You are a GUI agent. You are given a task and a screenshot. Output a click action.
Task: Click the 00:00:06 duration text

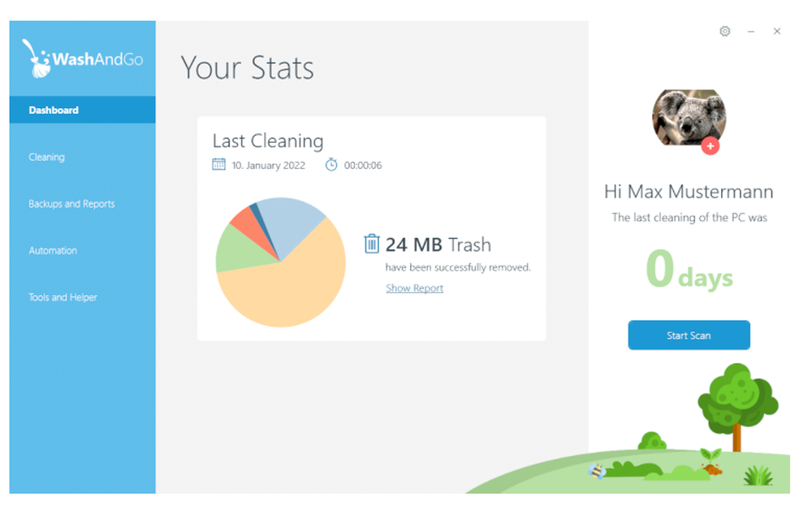pyautogui.click(x=362, y=165)
